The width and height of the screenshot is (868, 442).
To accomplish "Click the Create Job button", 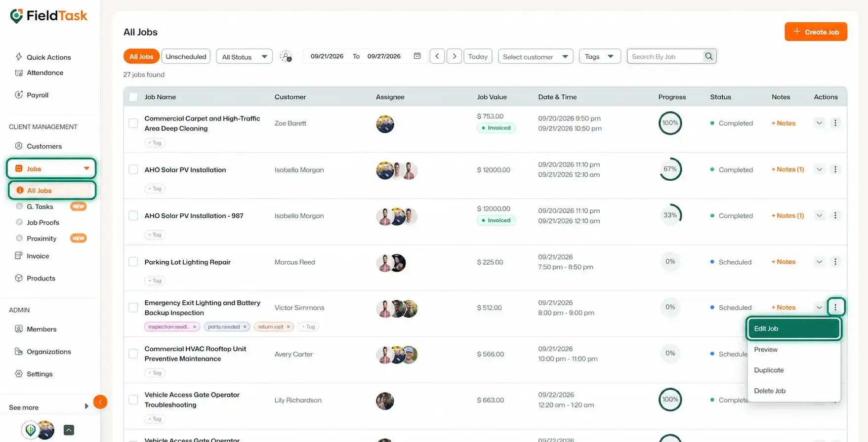I will [816, 32].
